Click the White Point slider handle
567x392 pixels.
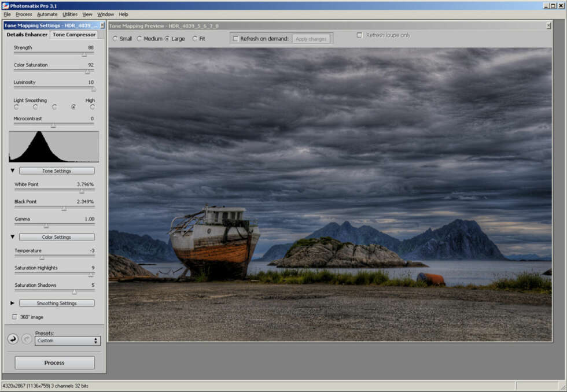[82, 191]
